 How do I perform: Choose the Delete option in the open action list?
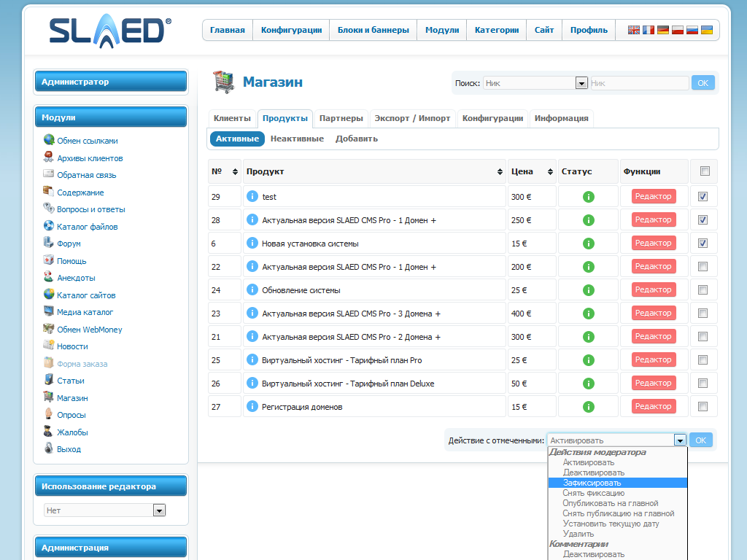pos(578,534)
